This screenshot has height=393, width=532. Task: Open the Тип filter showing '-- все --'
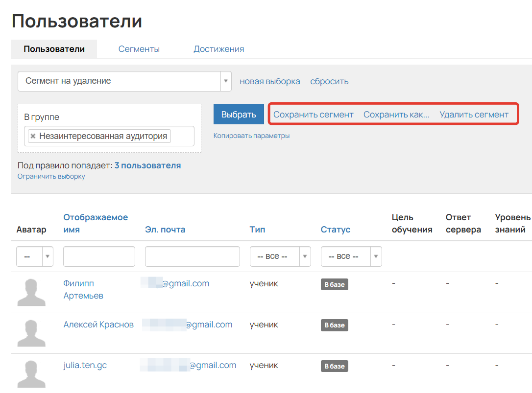click(x=279, y=256)
